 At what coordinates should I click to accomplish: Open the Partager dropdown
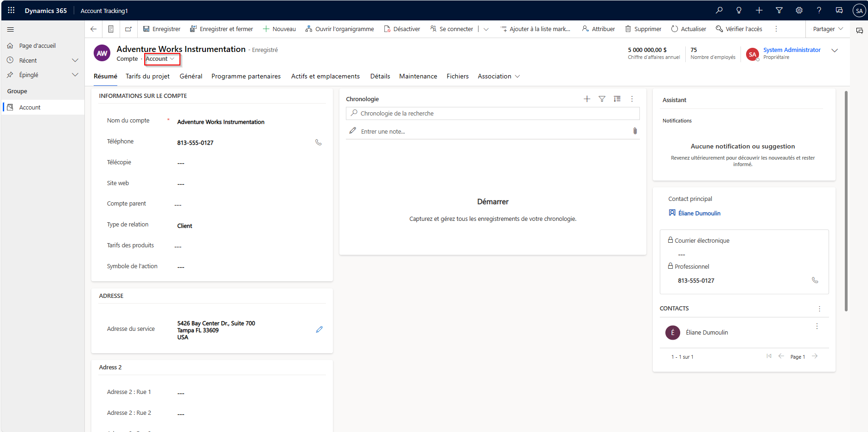(x=828, y=29)
